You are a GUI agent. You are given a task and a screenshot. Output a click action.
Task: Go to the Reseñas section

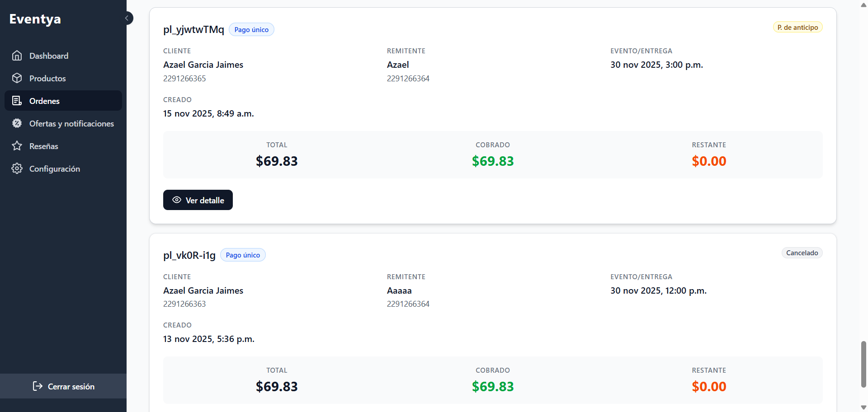44,146
